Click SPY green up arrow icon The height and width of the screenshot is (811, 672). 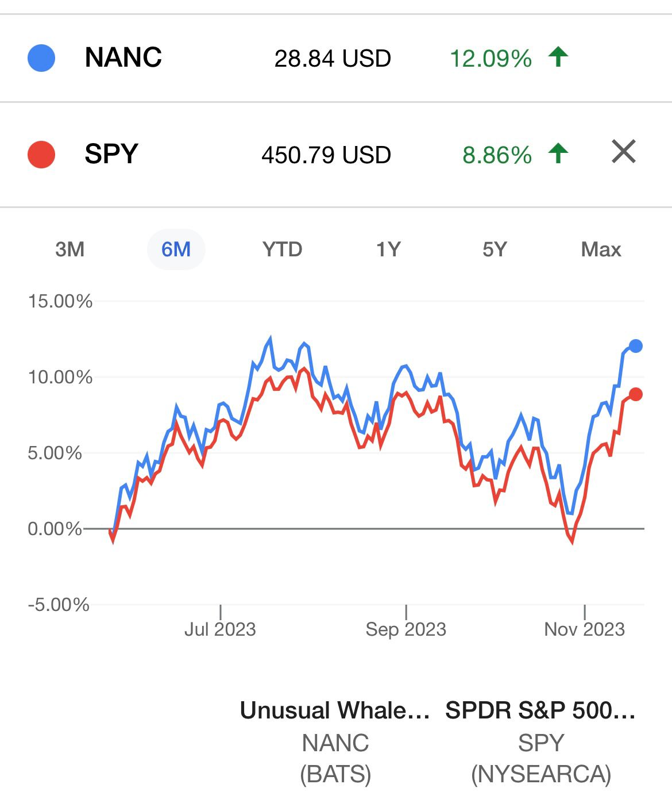(x=558, y=154)
